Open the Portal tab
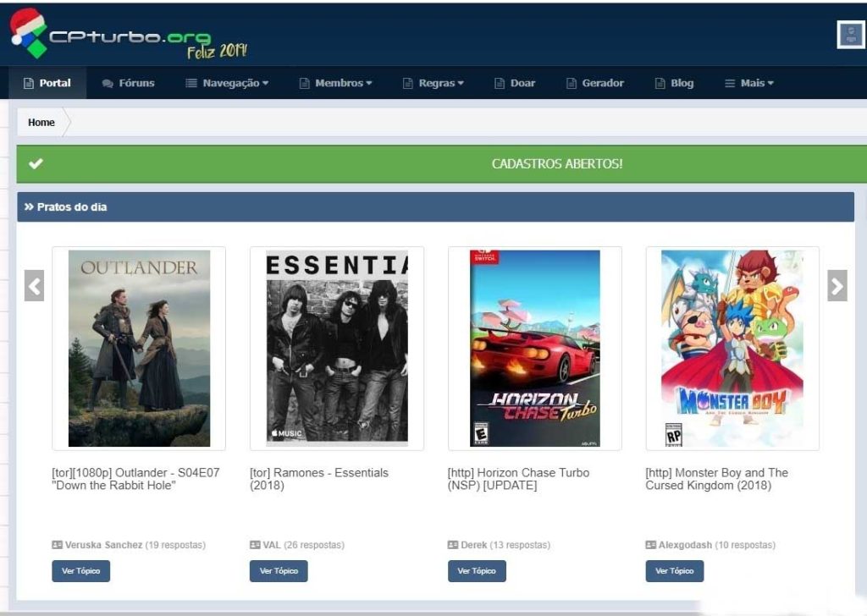The width and height of the screenshot is (867, 616). point(47,83)
